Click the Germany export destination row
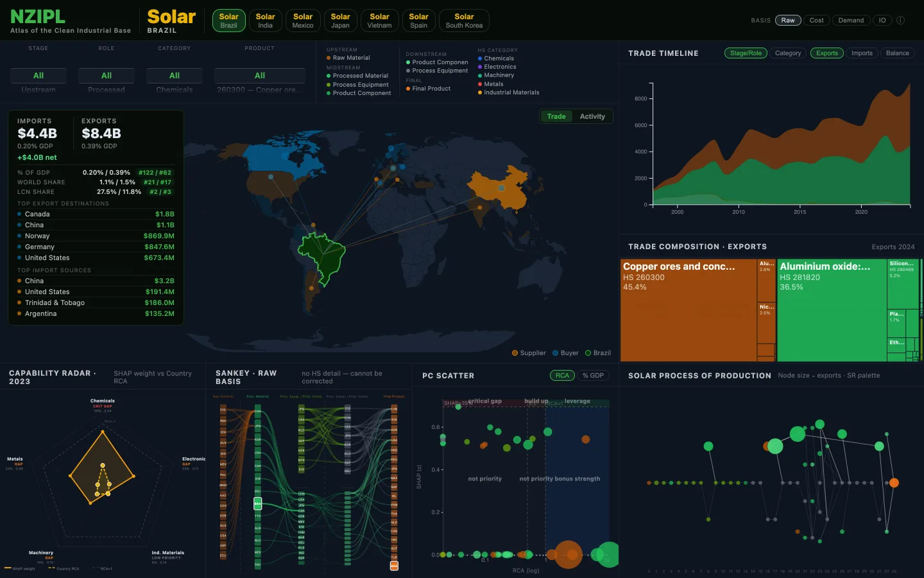The image size is (924, 578). tap(96, 247)
